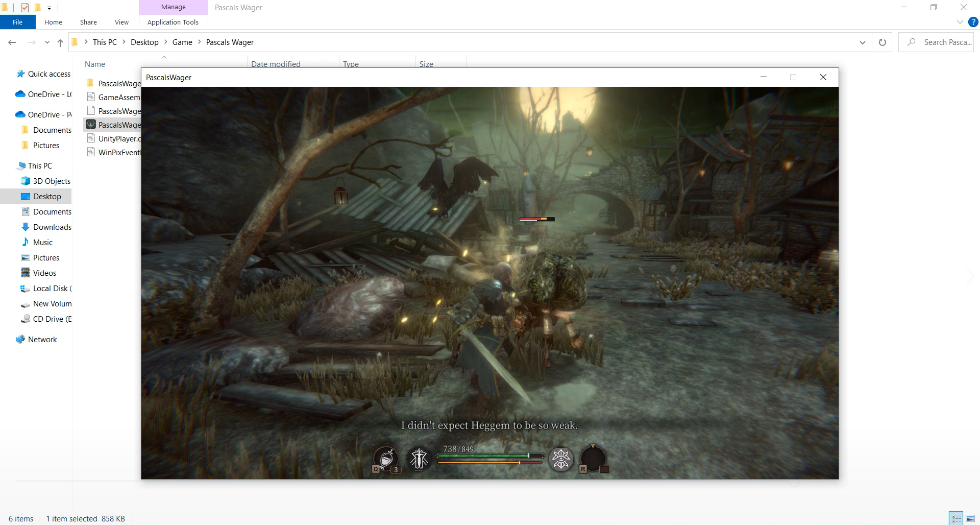Screen dimensions: 980x525
Task: Select the UnityPlayer file
Action: click(114, 138)
